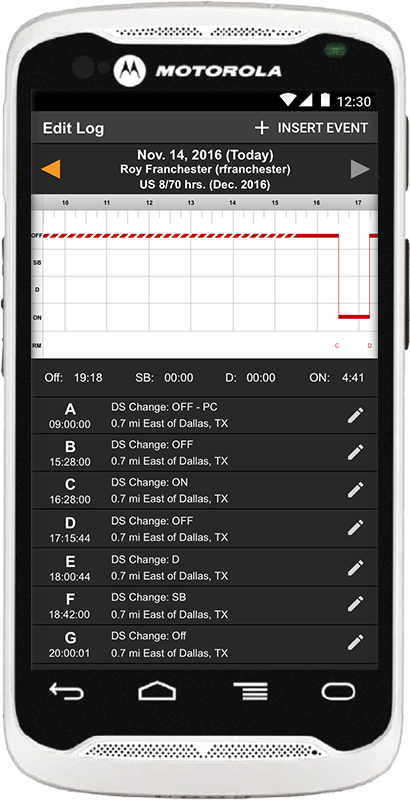Tap the ON segment in the graph
The image size is (410, 800).
[354, 317]
